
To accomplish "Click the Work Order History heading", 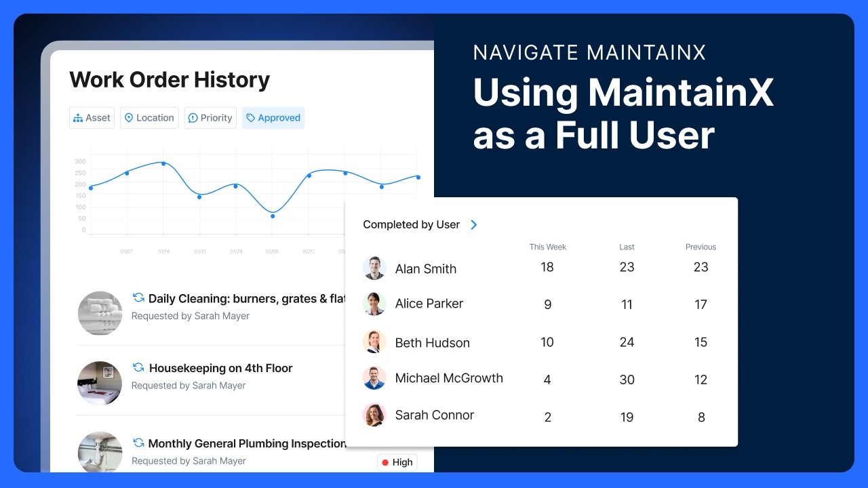I will (170, 80).
